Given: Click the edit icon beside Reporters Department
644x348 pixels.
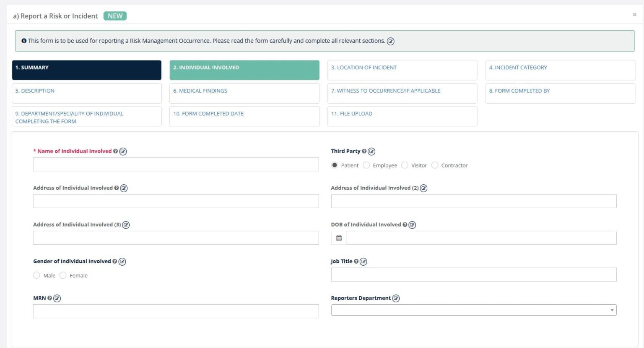Looking at the screenshot, I should pos(396,298).
